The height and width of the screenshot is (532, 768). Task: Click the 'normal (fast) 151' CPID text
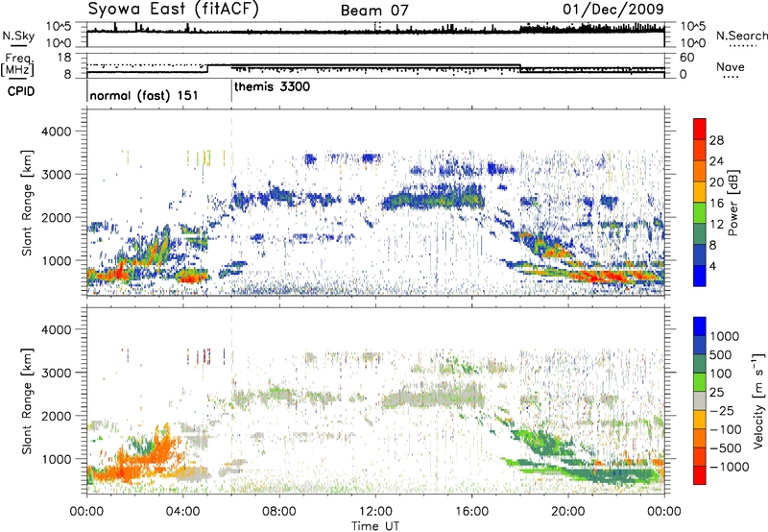pyautogui.click(x=144, y=95)
